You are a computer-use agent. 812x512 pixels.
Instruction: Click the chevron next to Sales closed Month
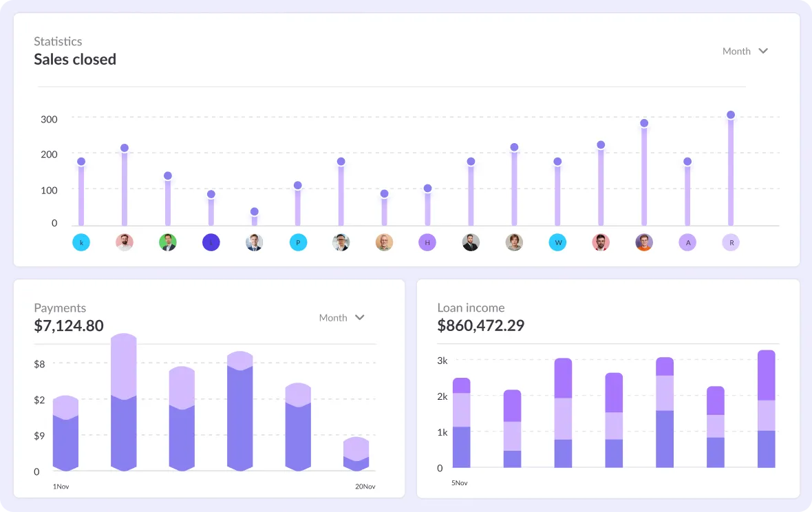pos(763,51)
